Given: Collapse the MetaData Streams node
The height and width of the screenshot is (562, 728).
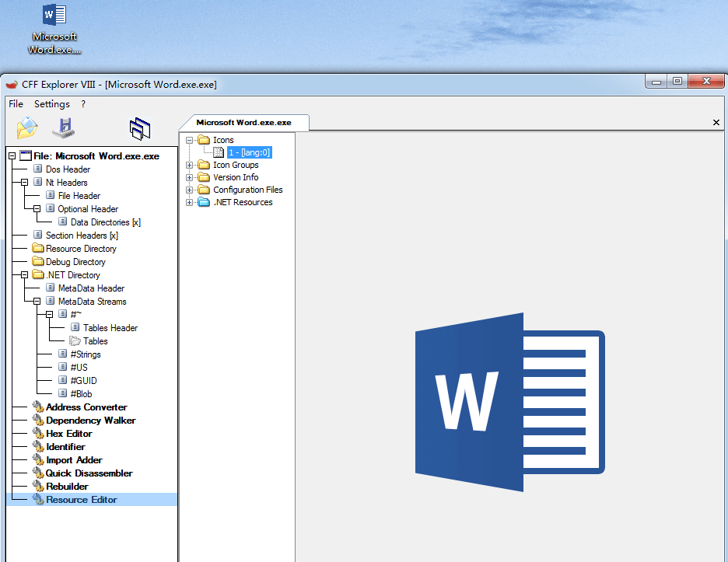Looking at the screenshot, I should point(37,302).
